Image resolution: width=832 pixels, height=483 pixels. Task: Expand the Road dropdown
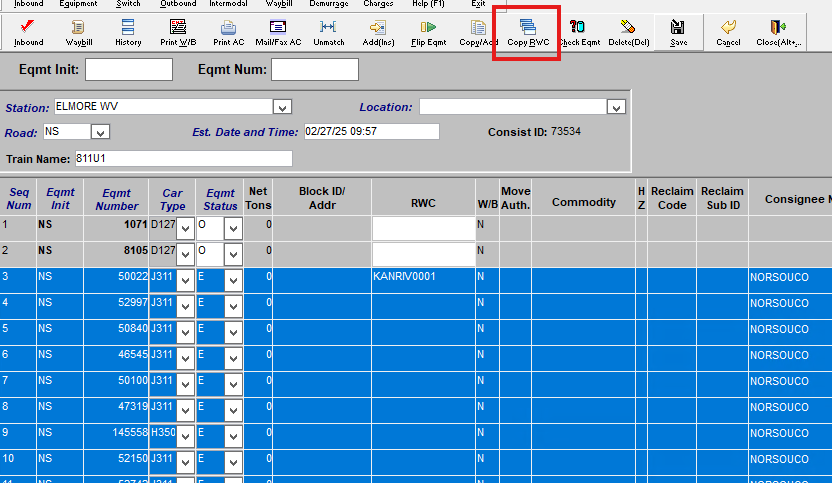pyautogui.click(x=100, y=132)
